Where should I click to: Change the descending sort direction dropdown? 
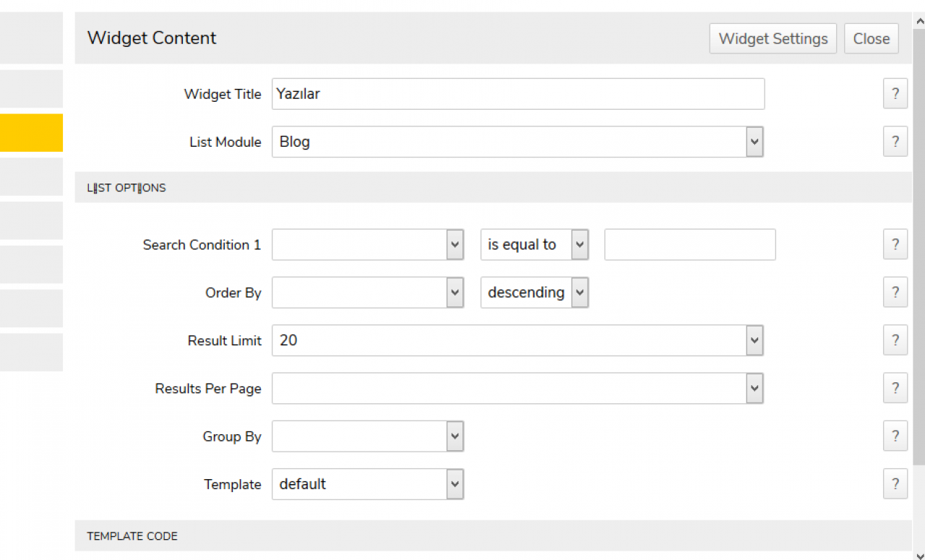coord(535,292)
